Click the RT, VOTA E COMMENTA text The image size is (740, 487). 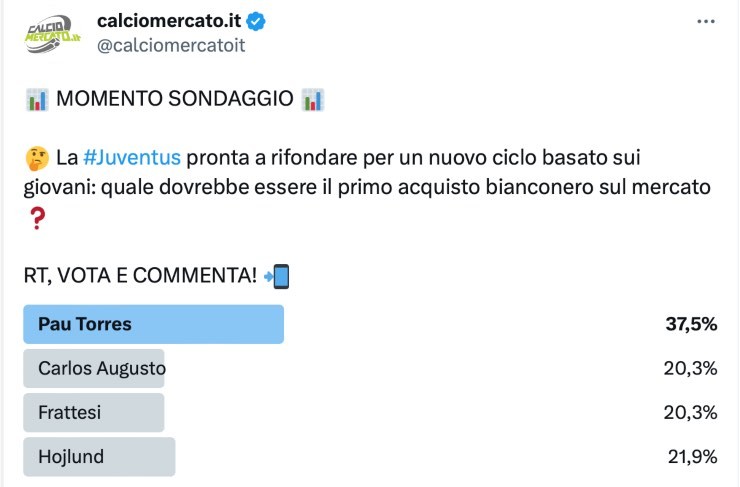(139, 276)
